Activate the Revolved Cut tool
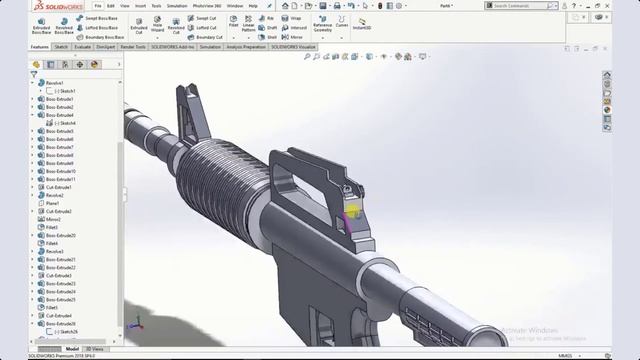Viewport: 640px width, 360px height. (176, 26)
